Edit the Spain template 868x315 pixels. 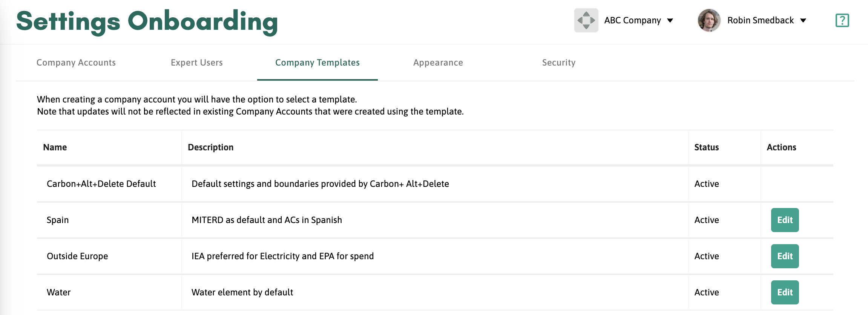point(785,220)
